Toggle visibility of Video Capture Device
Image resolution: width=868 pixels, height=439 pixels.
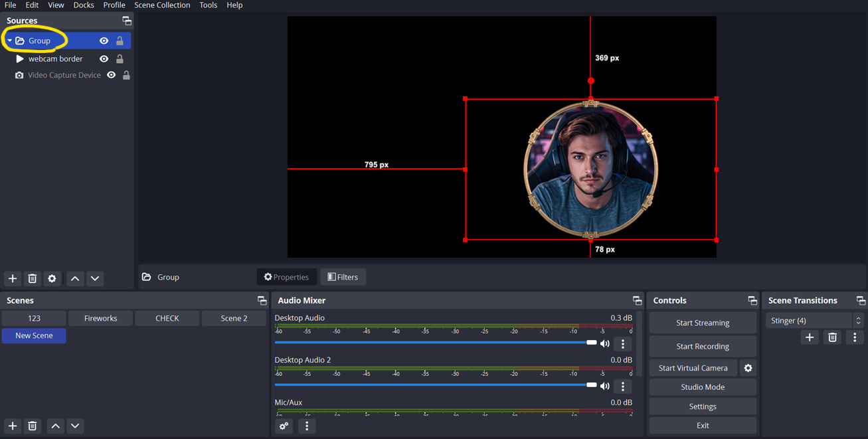pyautogui.click(x=111, y=75)
